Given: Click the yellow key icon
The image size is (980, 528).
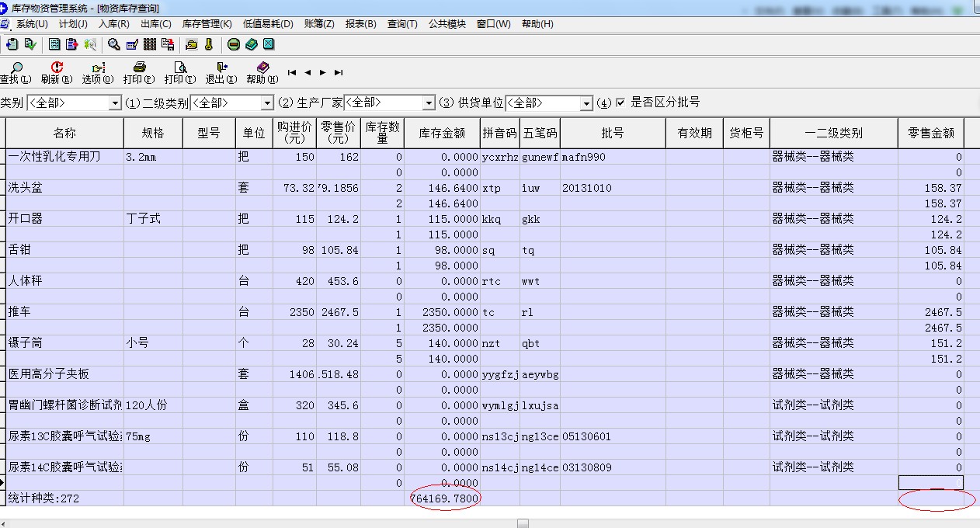Looking at the screenshot, I should pos(209,44).
